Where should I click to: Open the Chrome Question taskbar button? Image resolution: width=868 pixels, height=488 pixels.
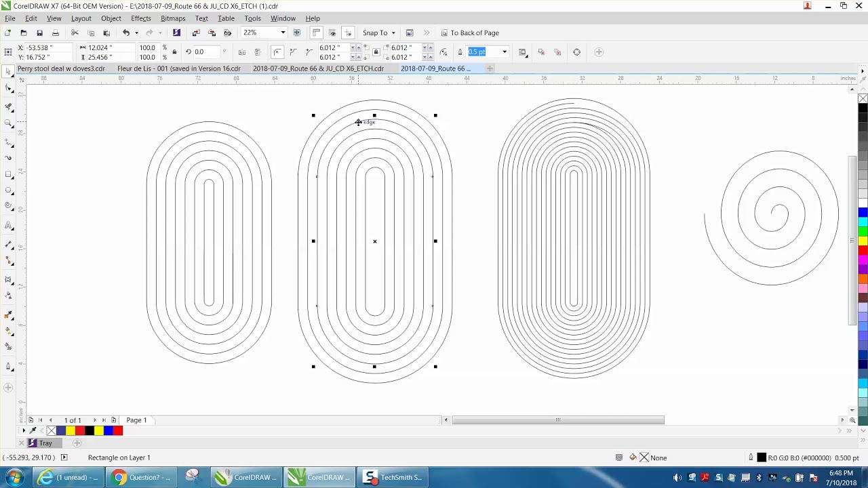pos(142,477)
